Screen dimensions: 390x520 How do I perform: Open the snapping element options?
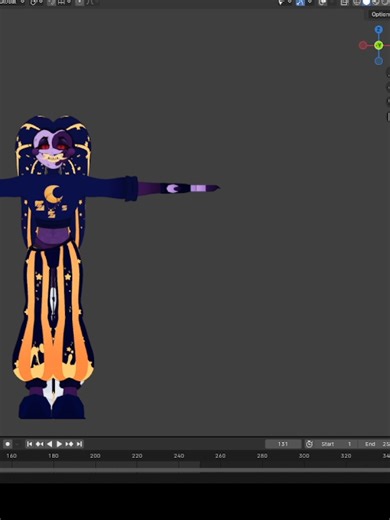[63, 2]
